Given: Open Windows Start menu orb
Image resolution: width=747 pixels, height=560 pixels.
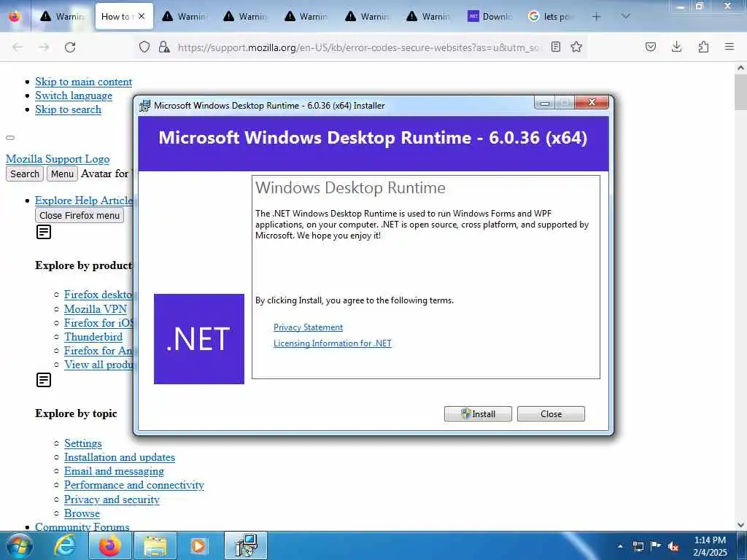Looking at the screenshot, I should point(20,545).
